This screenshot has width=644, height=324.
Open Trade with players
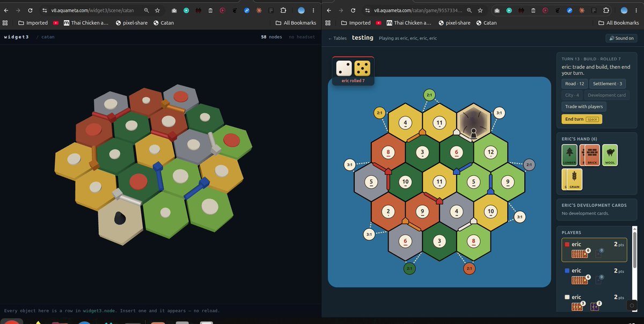(x=584, y=106)
